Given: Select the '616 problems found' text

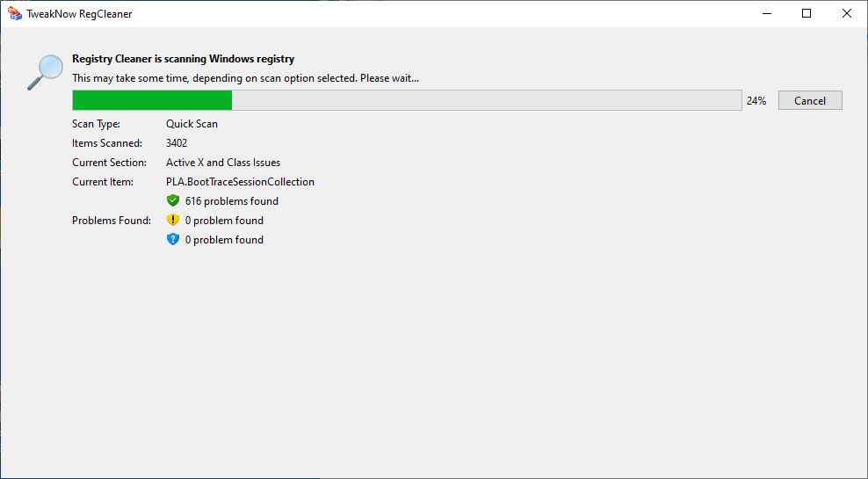Looking at the screenshot, I should click(x=231, y=201).
